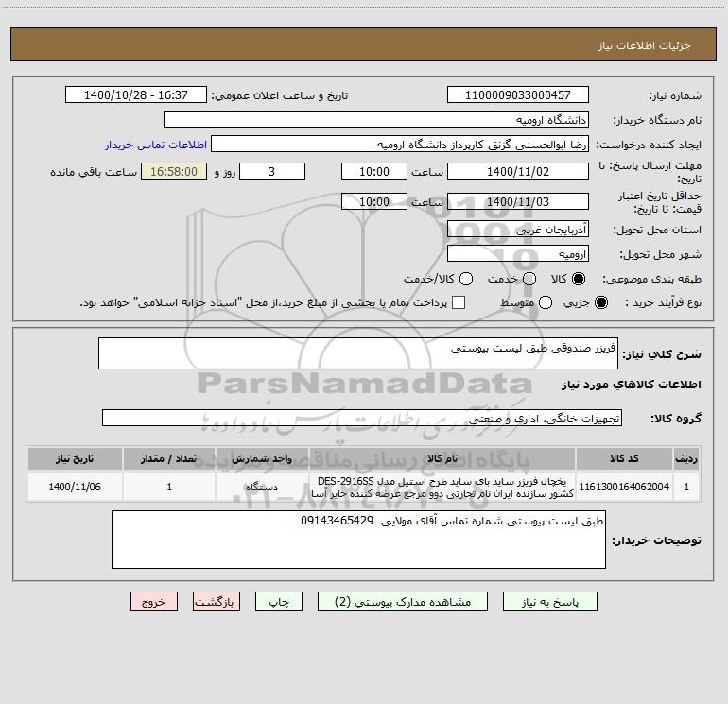Viewport: 728px width, 704px height.
Task: Open the اطلاعات تماس خریدار link
Action: [x=156, y=145]
